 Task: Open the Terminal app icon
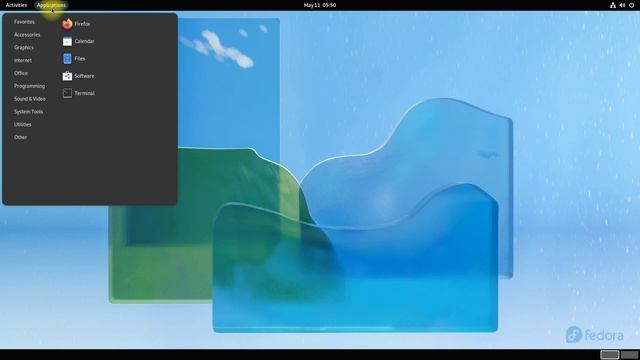point(67,93)
